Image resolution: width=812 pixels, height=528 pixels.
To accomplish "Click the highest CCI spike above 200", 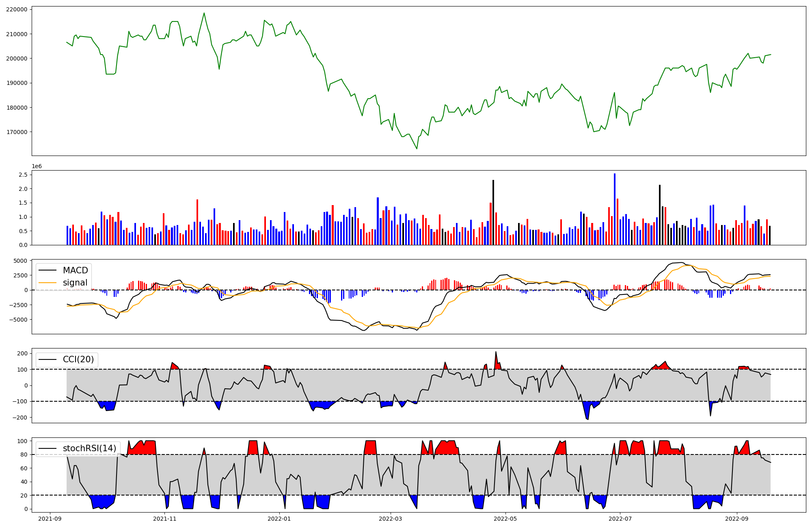I will click(x=496, y=352).
